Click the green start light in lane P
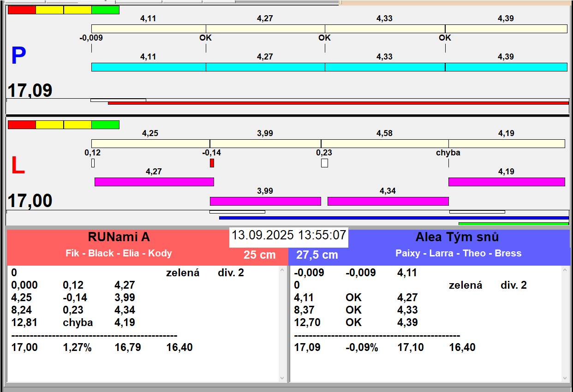This screenshot has height=392, width=573. point(106,10)
